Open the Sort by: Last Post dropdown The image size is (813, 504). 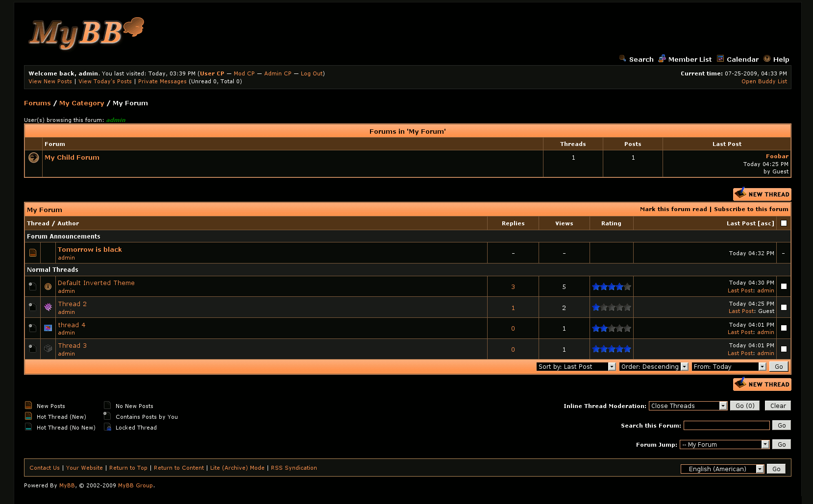tap(576, 367)
